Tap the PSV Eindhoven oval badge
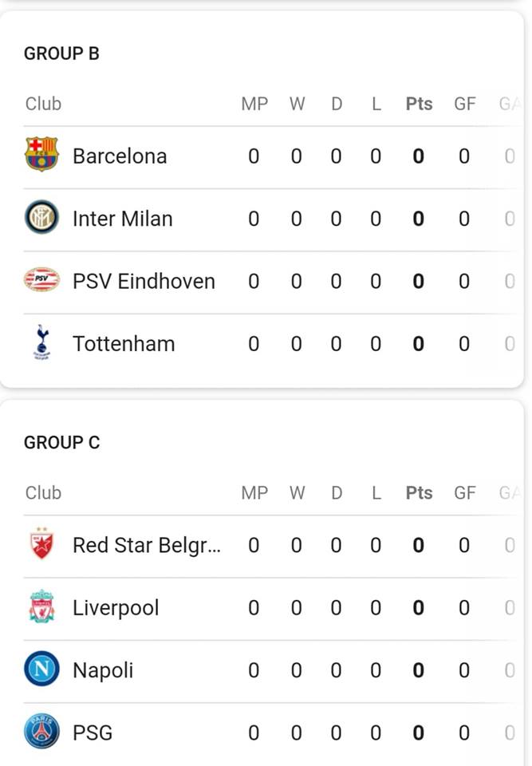Image resolution: width=532 pixels, height=766 pixels. coord(41,279)
